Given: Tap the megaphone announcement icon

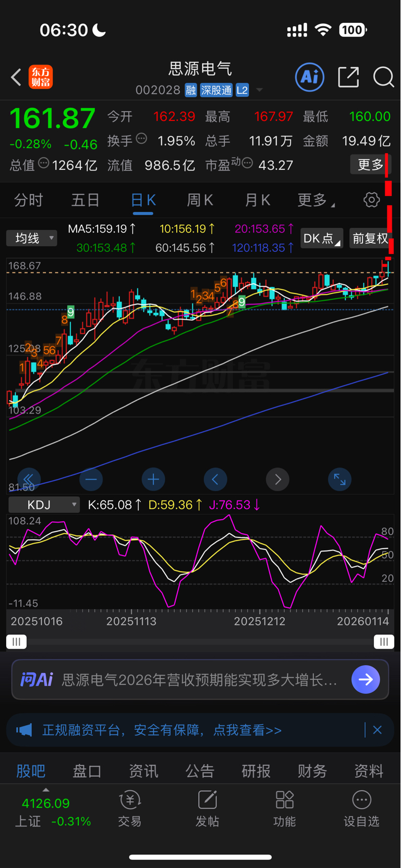Looking at the screenshot, I should 24,730.
